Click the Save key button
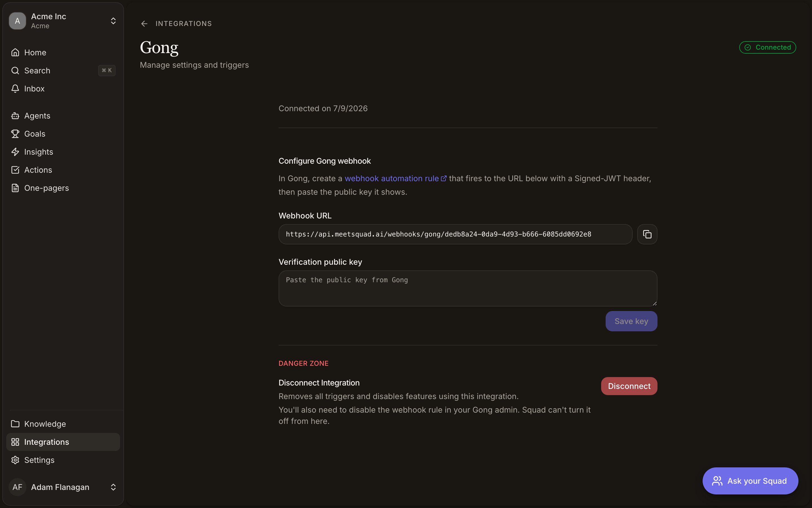This screenshot has width=812, height=508. point(631,321)
